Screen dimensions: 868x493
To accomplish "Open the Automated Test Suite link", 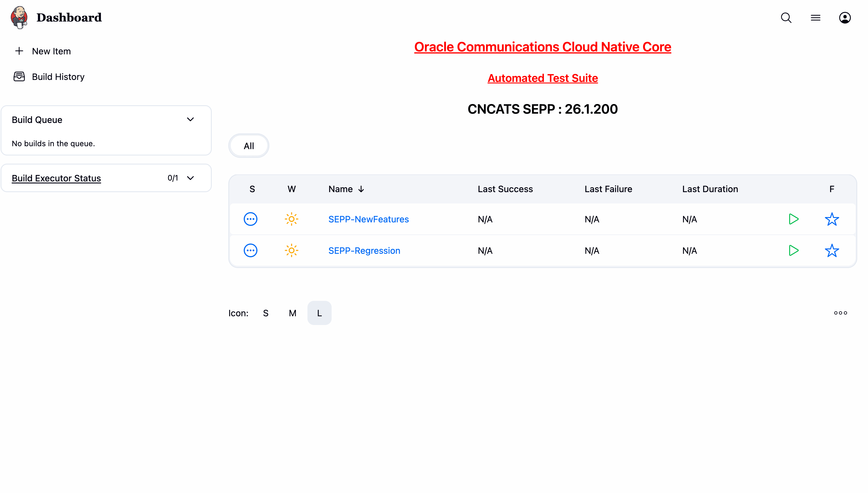I will click(x=542, y=78).
